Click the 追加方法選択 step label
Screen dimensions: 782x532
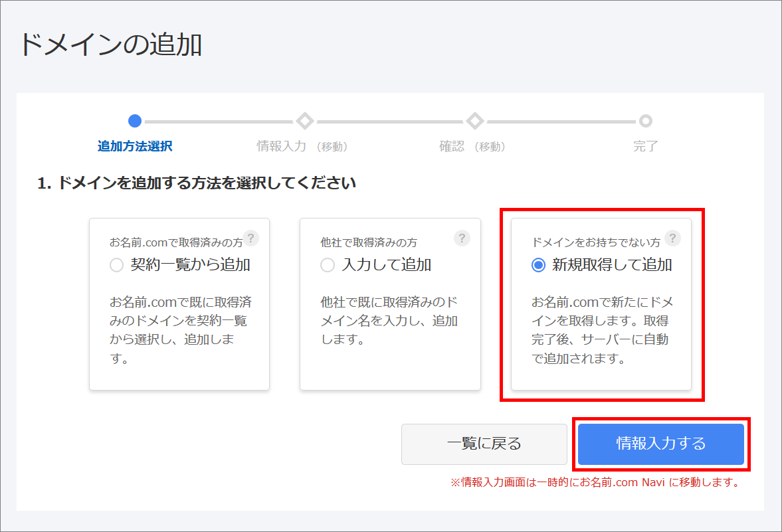135,146
